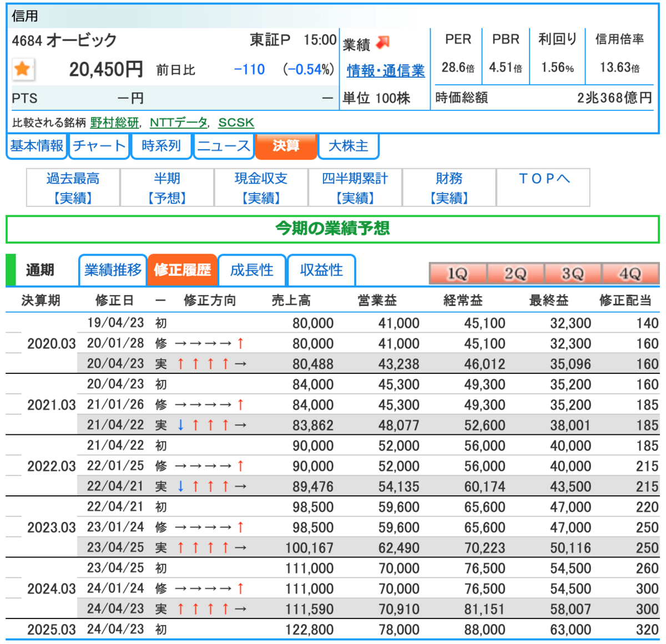Click the 24/01/24 修正日 cell
Image resolution: width=666 pixels, height=644 pixels.
[115, 589]
